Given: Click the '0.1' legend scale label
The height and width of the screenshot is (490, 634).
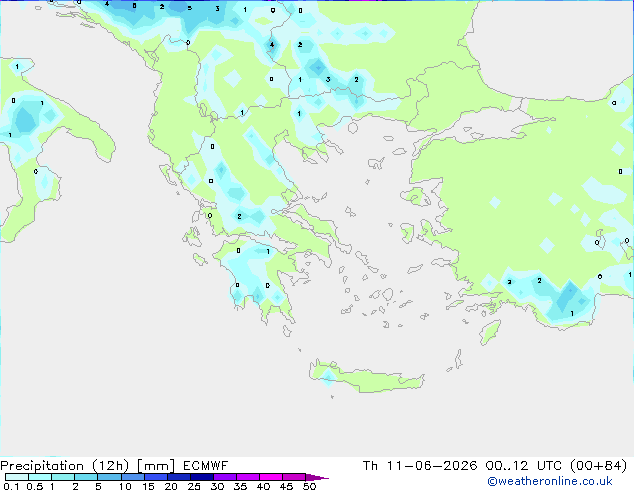Looking at the screenshot, I should point(11,486).
